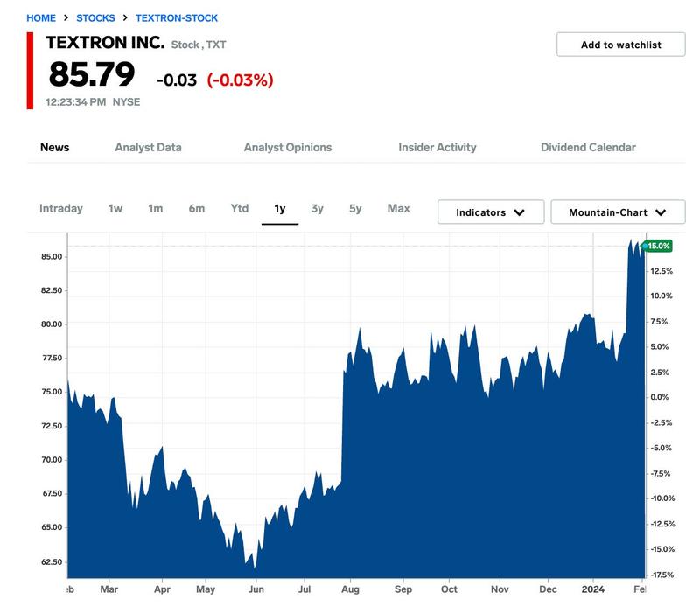Click the 67.50 price axis label
The image size is (700, 613).
52,493
